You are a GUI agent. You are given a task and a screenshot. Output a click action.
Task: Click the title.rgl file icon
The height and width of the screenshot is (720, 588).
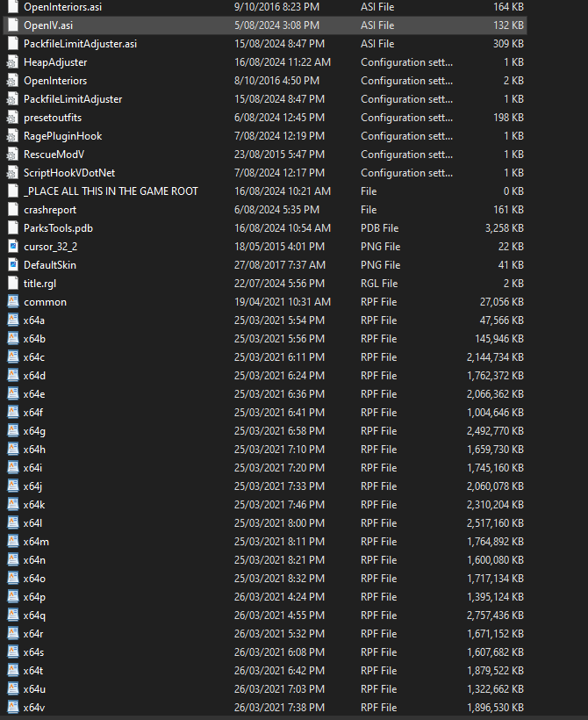(x=13, y=284)
